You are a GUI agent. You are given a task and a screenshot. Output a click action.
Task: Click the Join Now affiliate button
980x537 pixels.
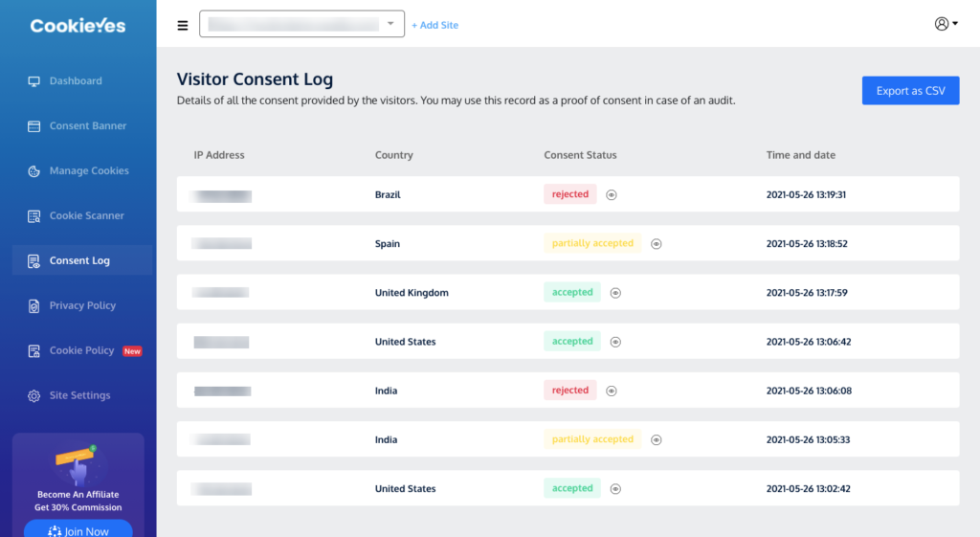(x=78, y=530)
